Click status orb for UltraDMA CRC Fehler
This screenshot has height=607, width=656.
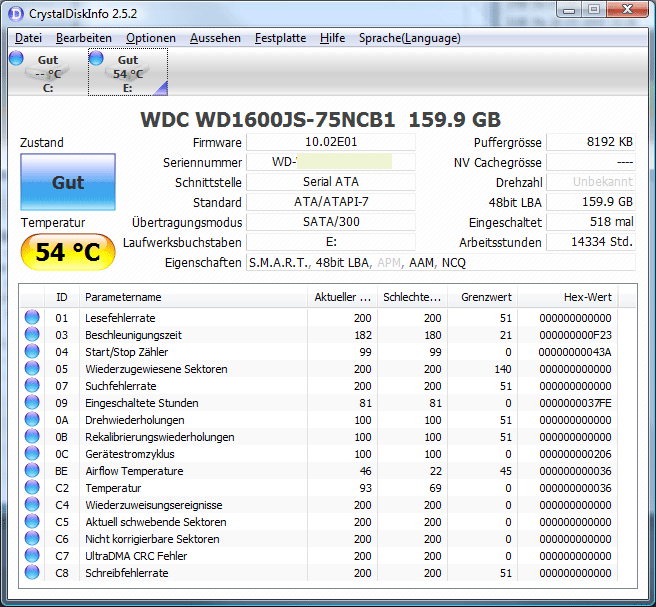32,555
